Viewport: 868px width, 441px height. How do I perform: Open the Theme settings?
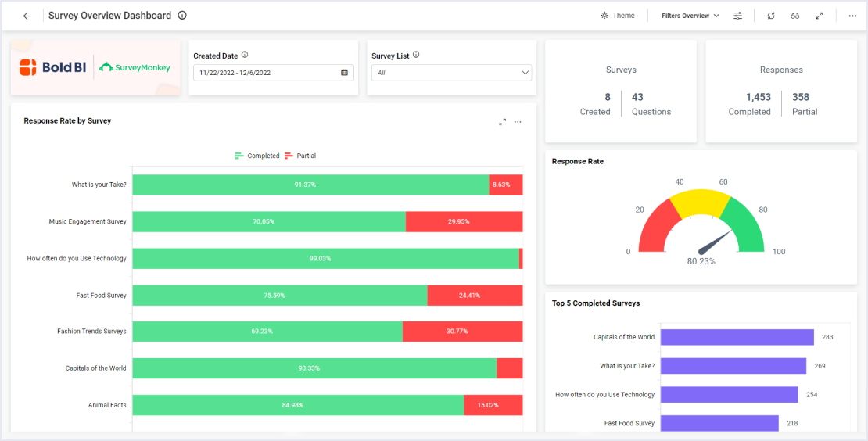pyautogui.click(x=617, y=16)
